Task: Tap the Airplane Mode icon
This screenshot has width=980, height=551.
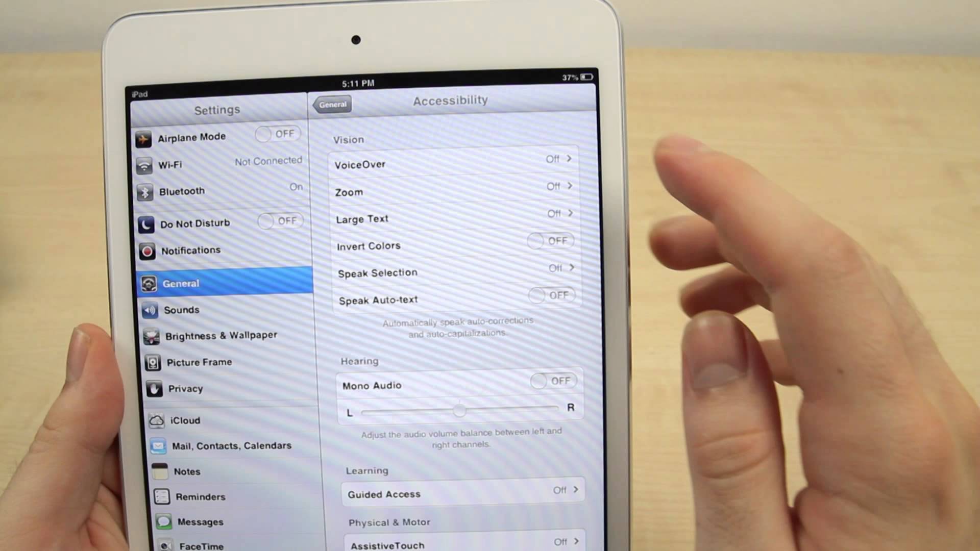Action: pos(144,137)
